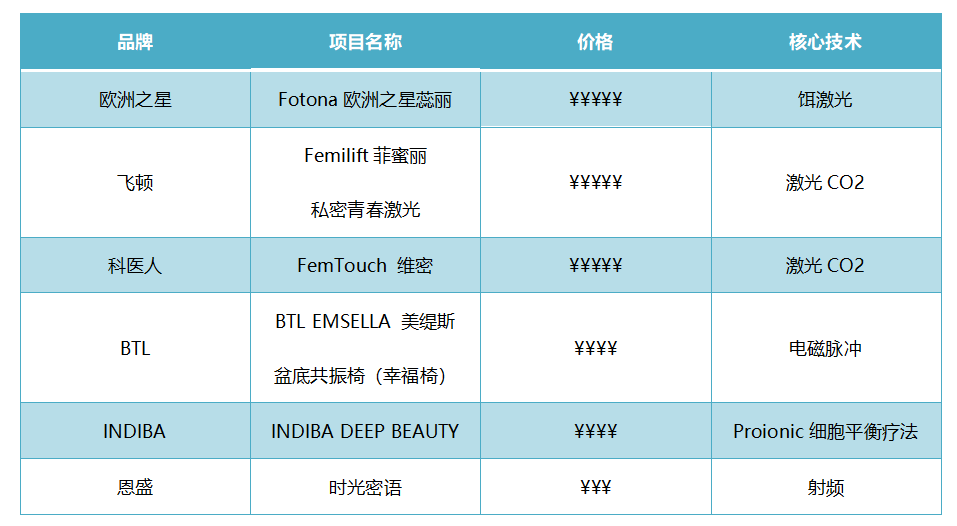
Task: Click the 品牌 column header
Action: tap(135, 41)
